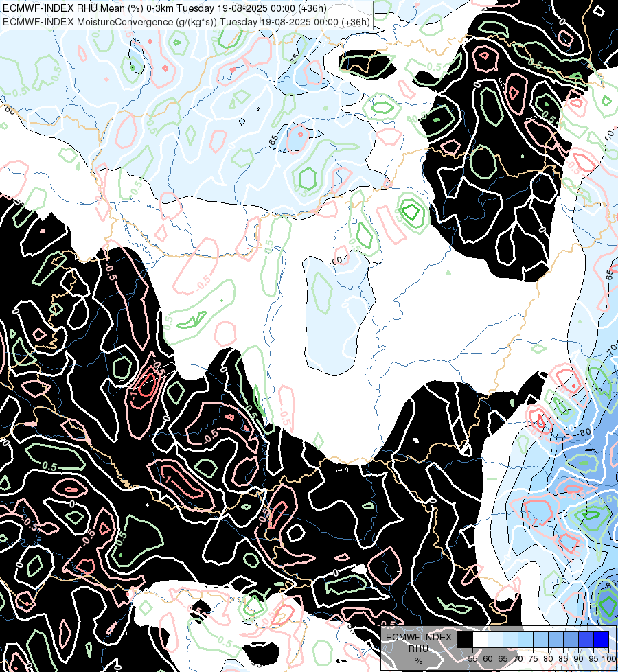
Task: Click the RHU Mean 0-3km title line
Action: [165, 8]
